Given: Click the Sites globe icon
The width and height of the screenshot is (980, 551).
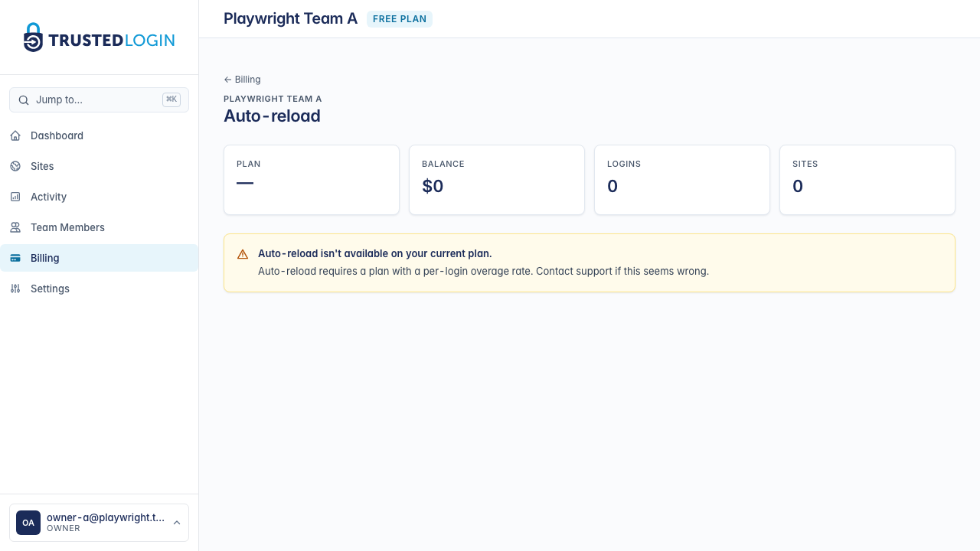Looking at the screenshot, I should pyautogui.click(x=15, y=166).
